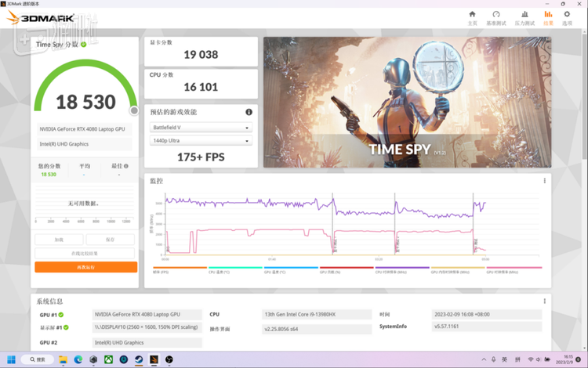588x368 pixels.
Task: Expand the Battlefield V game dropdown
Action: 201,128
